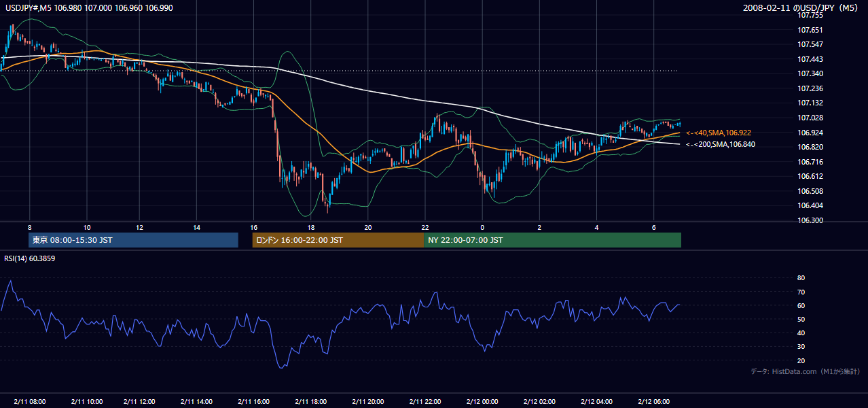868x408 pixels.
Task: Click the 2/12 00:00 date axis label
Action: 483,402
